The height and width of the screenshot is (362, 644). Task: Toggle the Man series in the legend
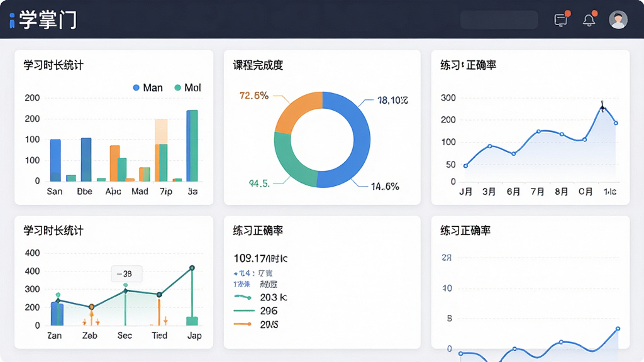(148, 88)
